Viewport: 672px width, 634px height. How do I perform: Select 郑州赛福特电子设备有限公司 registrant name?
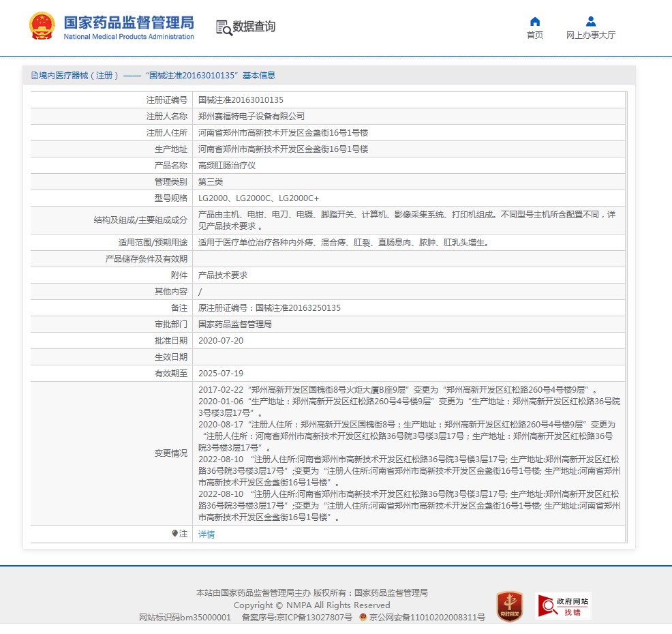[x=251, y=116]
